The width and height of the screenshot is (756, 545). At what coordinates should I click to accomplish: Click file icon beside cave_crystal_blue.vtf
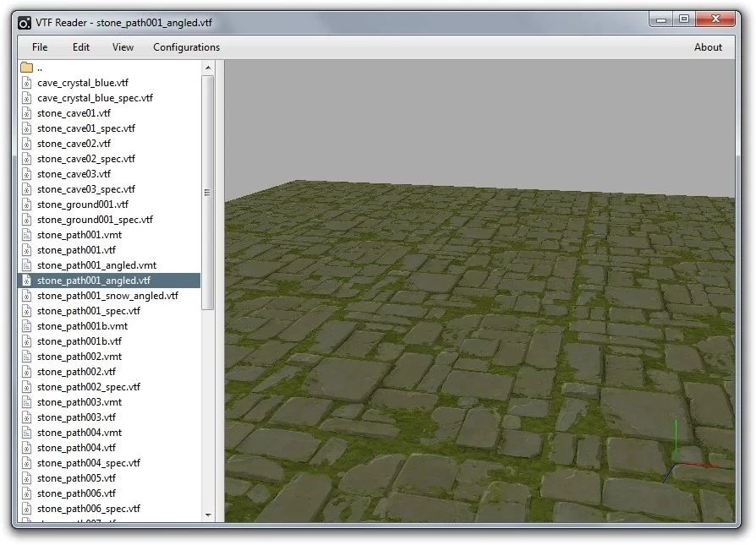coord(26,83)
